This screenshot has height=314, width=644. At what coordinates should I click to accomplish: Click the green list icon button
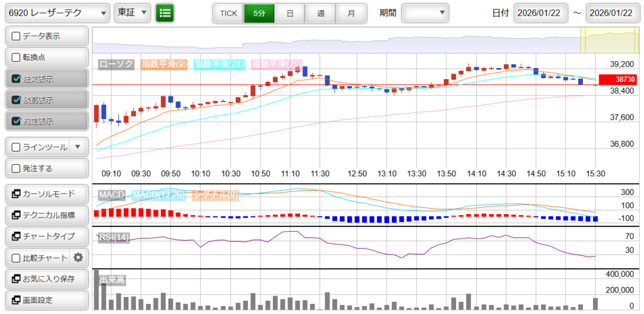tap(165, 13)
